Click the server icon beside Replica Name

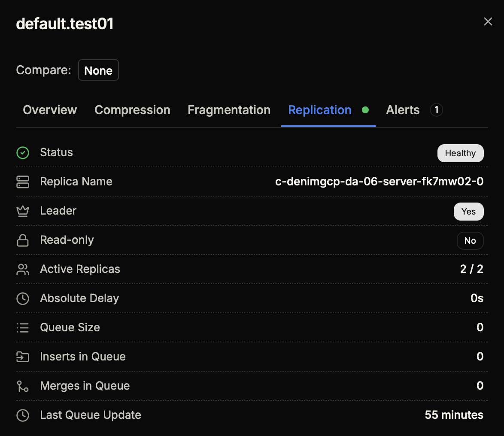(22, 182)
